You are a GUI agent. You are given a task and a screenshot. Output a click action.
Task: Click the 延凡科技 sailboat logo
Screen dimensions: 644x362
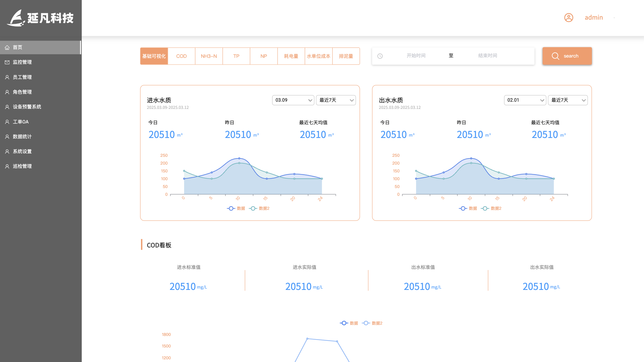pyautogui.click(x=16, y=18)
